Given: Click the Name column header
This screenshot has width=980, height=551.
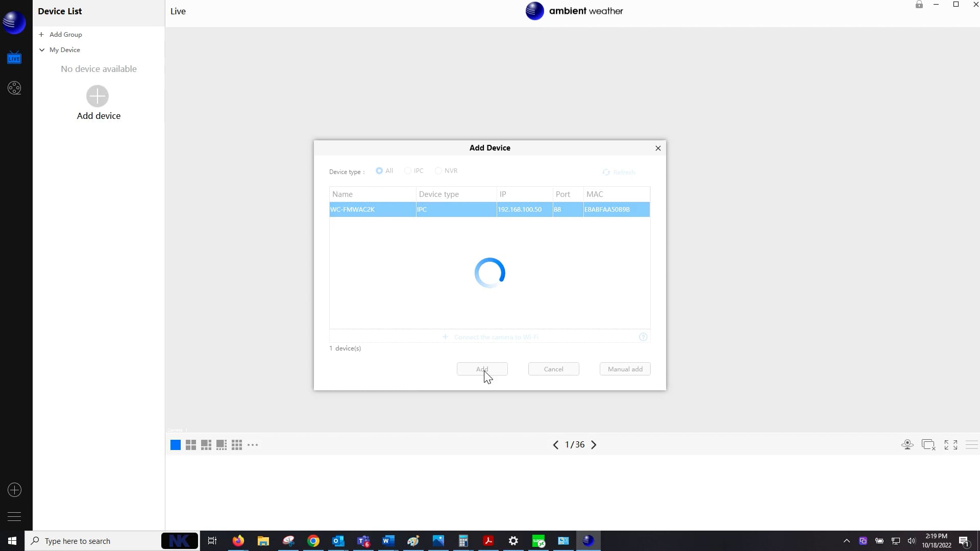Looking at the screenshot, I should [373, 194].
